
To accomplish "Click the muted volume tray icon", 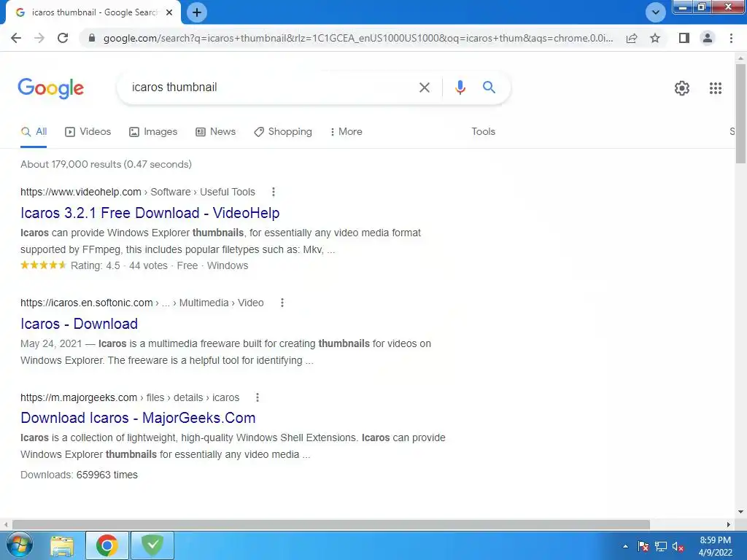I will pos(678,546).
